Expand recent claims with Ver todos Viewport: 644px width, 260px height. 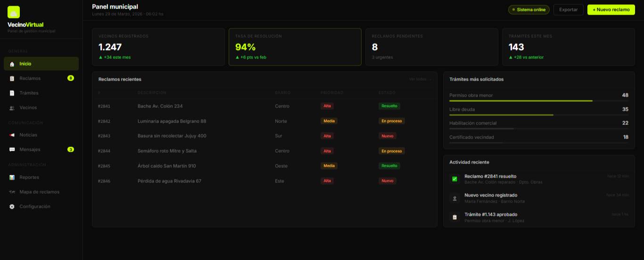coord(420,79)
